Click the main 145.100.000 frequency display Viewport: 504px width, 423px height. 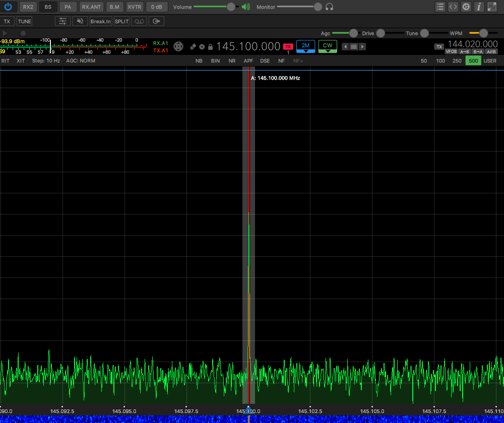tap(248, 46)
